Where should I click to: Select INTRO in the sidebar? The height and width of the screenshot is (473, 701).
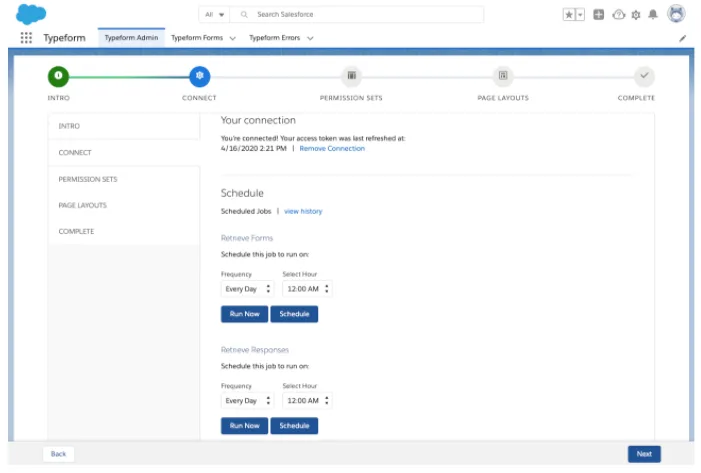pyautogui.click(x=124, y=126)
